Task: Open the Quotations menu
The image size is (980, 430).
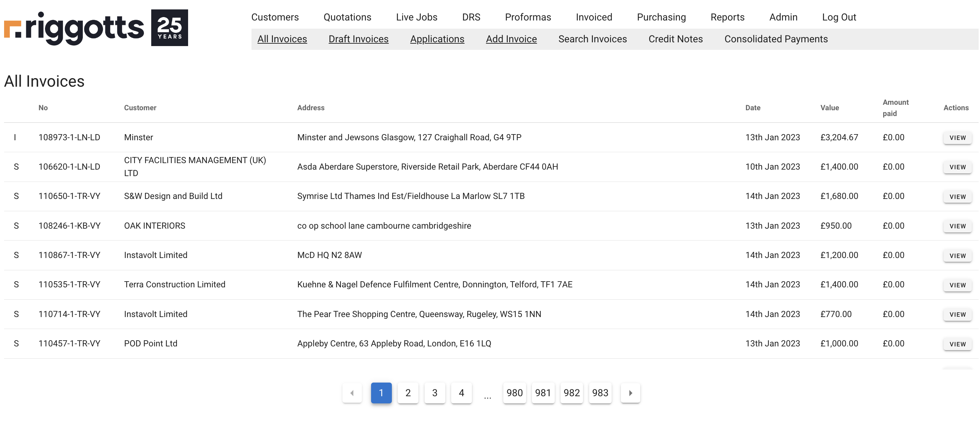Action: (x=347, y=17)
